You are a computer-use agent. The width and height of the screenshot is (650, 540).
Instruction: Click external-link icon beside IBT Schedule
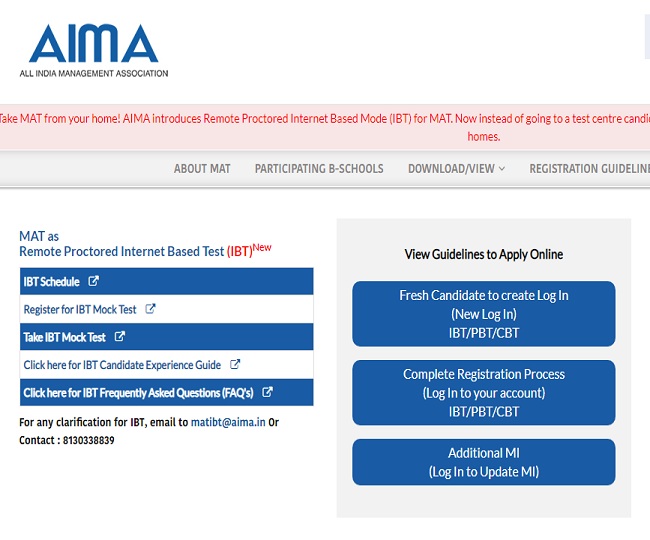(x=93, y=281)
